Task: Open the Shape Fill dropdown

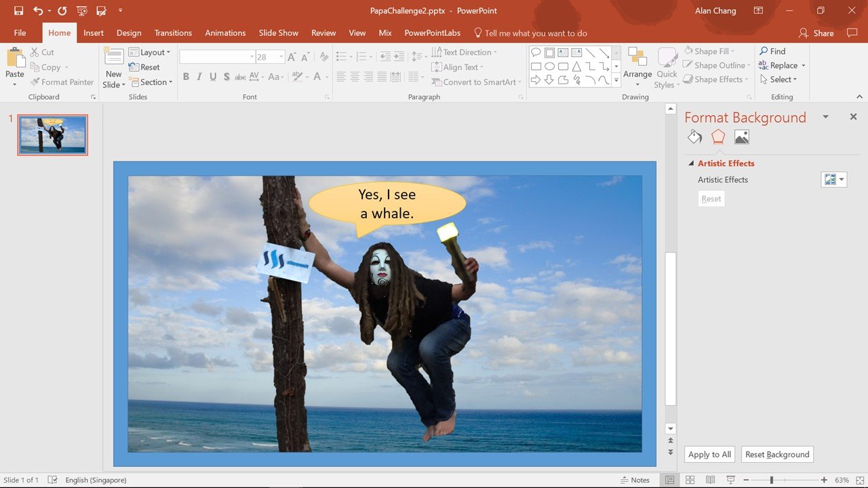Action: [709, 51]
